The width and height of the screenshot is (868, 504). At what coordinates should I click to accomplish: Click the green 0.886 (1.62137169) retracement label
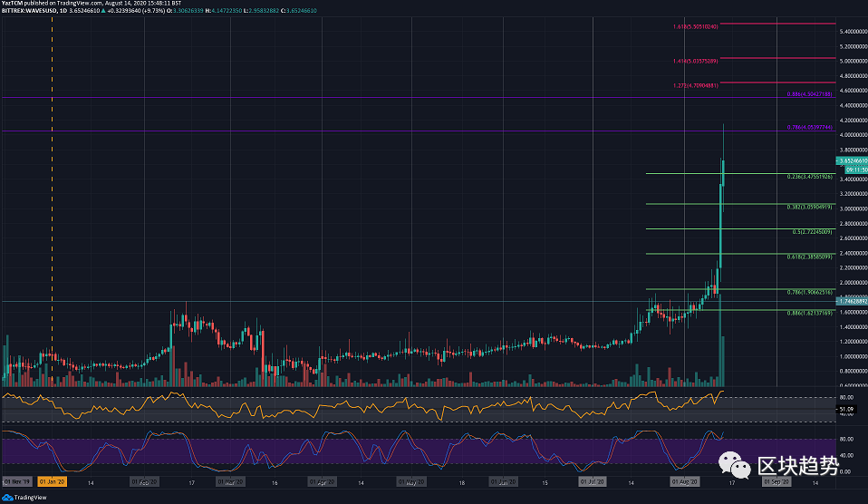point(809,313)
